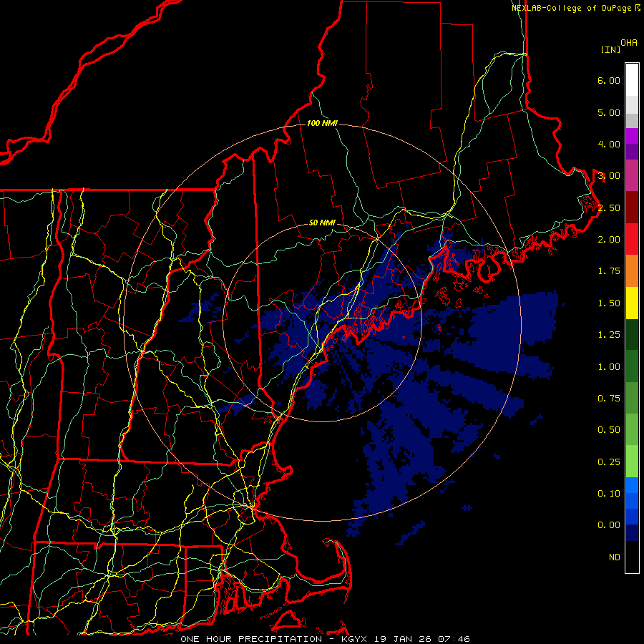Pick the yellow legend swatch

click(632, 303)
